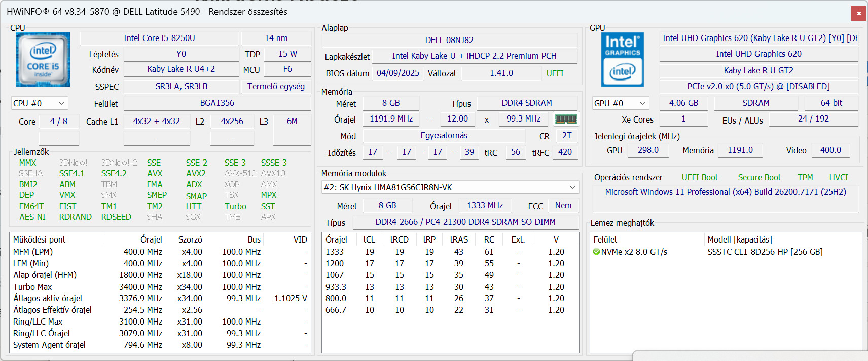Click the Működési pont column header
This screenshot has width=868, height=361.
[x=40, y=239]
